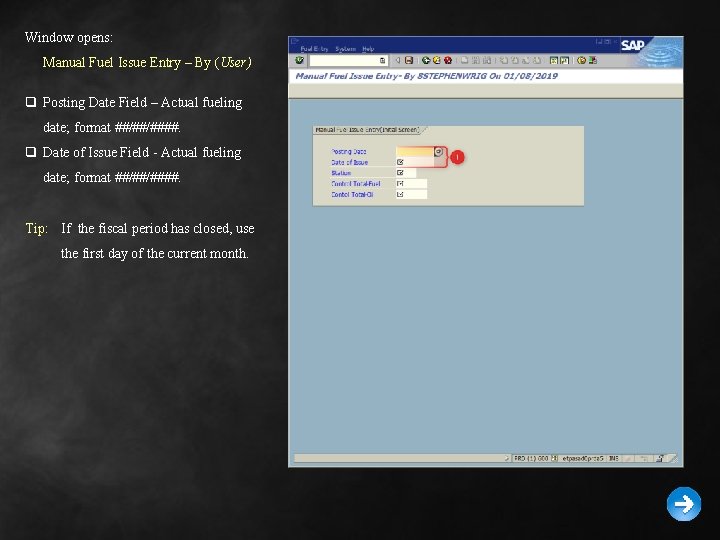The height and width of the screenshot is (540, 720).
Task: Click the Control Total-Oil input field
Action: (411, 195)
